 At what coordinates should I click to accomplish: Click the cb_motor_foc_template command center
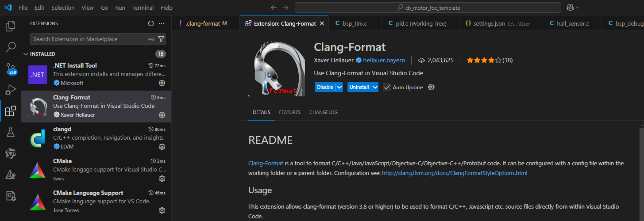click(x=428, y=8)
